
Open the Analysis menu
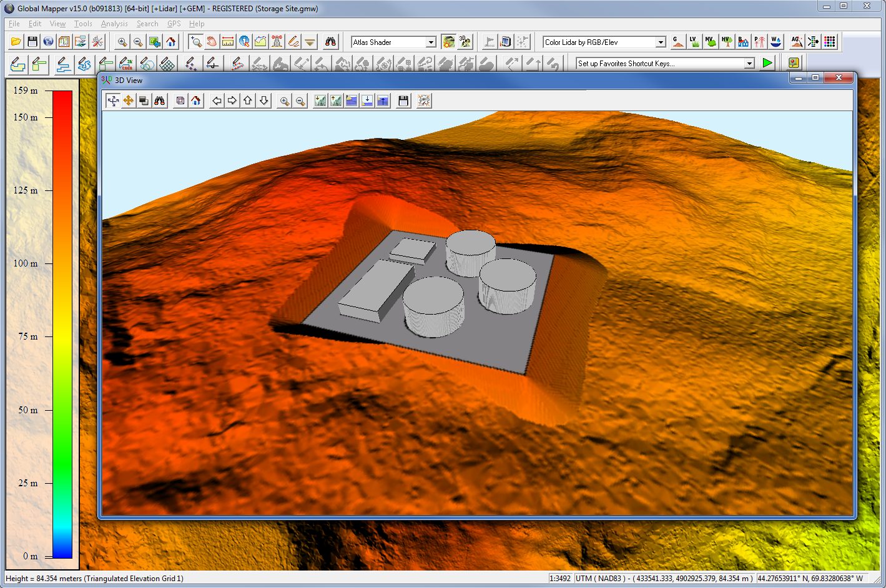click(x=114, y=23)
